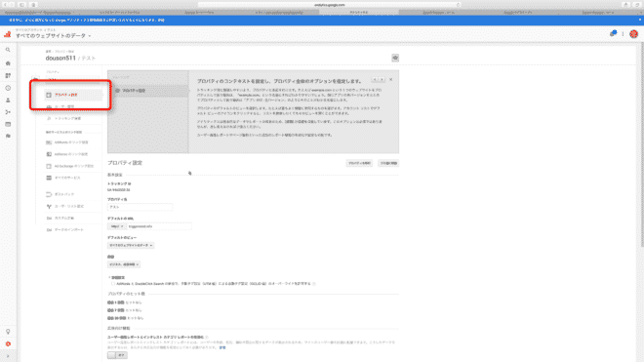
Task: Open Behavior window icon in left rail
Action: 8,124
